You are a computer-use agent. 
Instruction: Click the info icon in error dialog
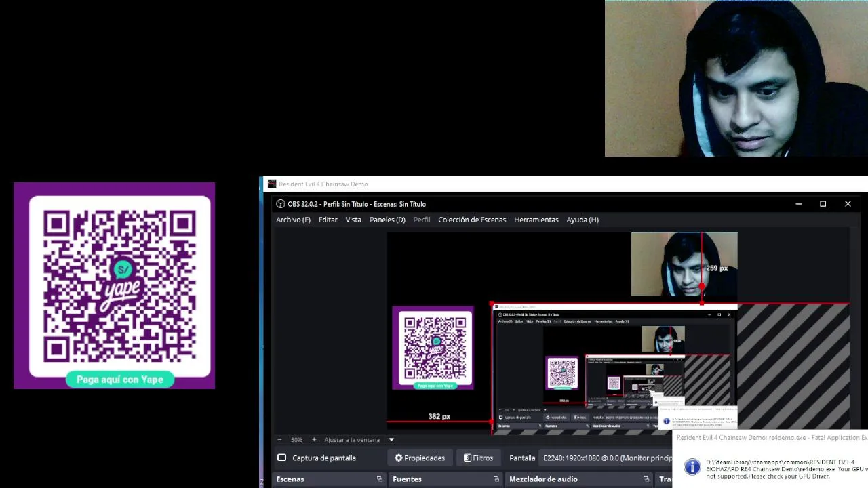(692, 467)
